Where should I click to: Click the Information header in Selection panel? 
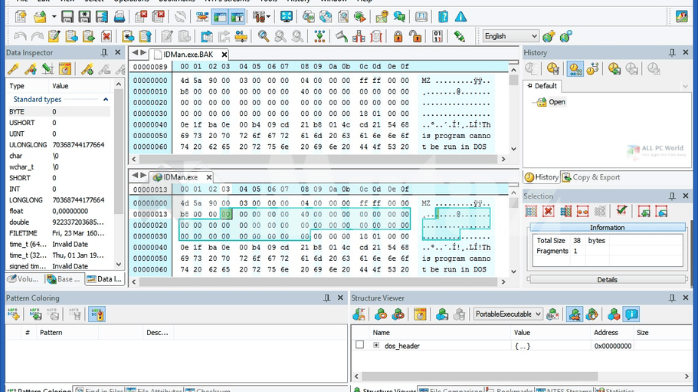pyautogui.click(x=607, y=227)
